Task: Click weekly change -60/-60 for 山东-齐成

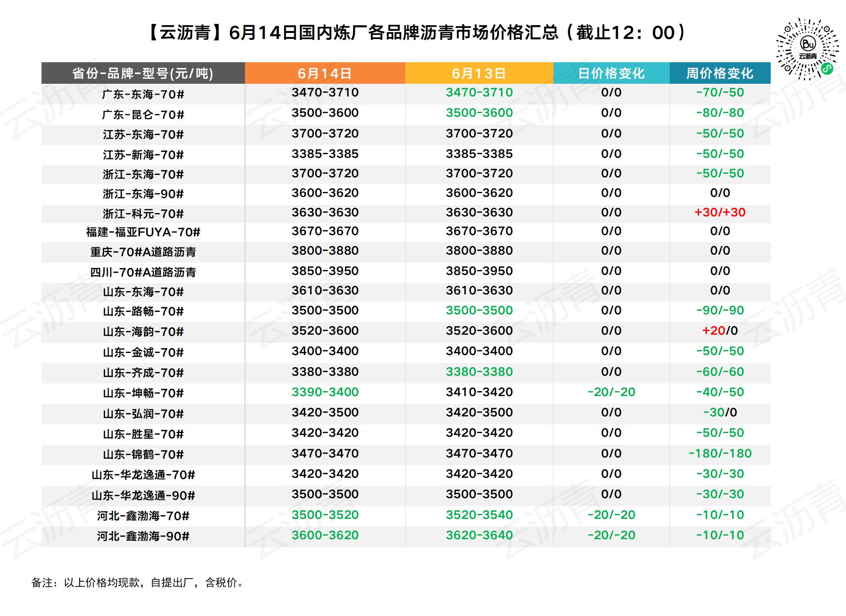Action: click(x=720, y=372)
